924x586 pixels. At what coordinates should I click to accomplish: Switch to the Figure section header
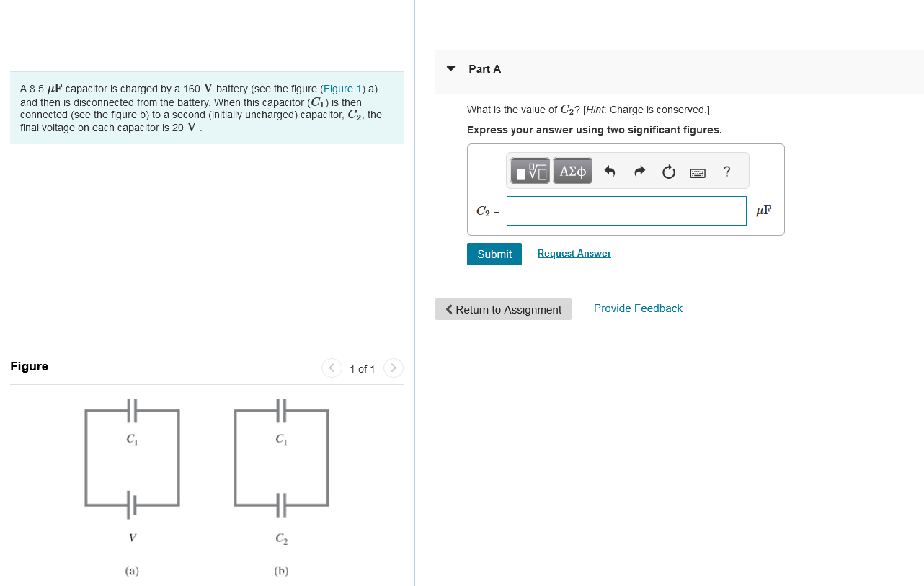pyautogui.click(x=29, y=366)
